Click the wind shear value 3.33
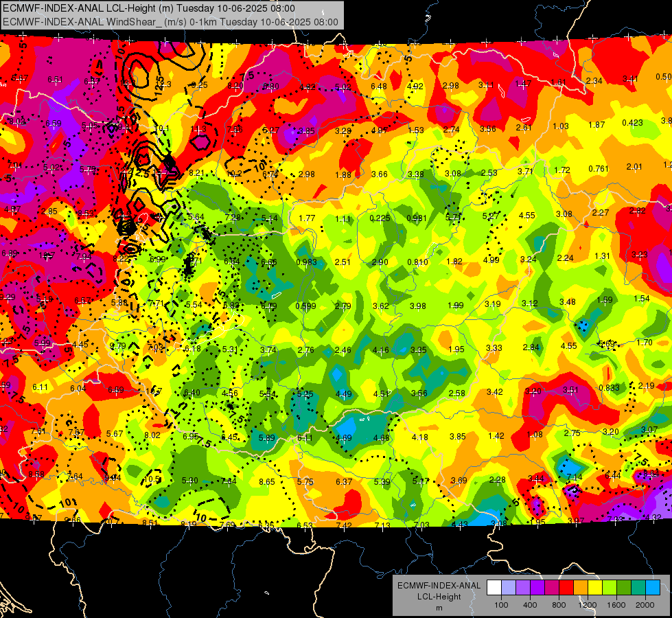 494,348
